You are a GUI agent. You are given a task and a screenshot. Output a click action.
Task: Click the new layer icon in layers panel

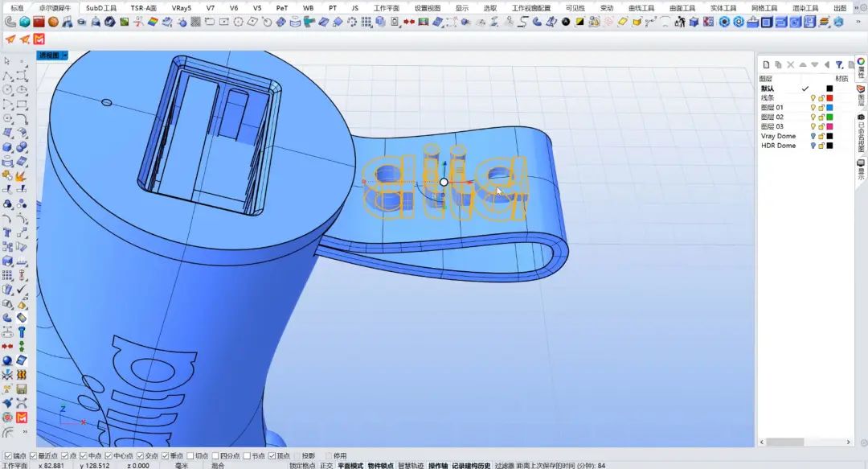pyautogui.click(x=767, y=64)
